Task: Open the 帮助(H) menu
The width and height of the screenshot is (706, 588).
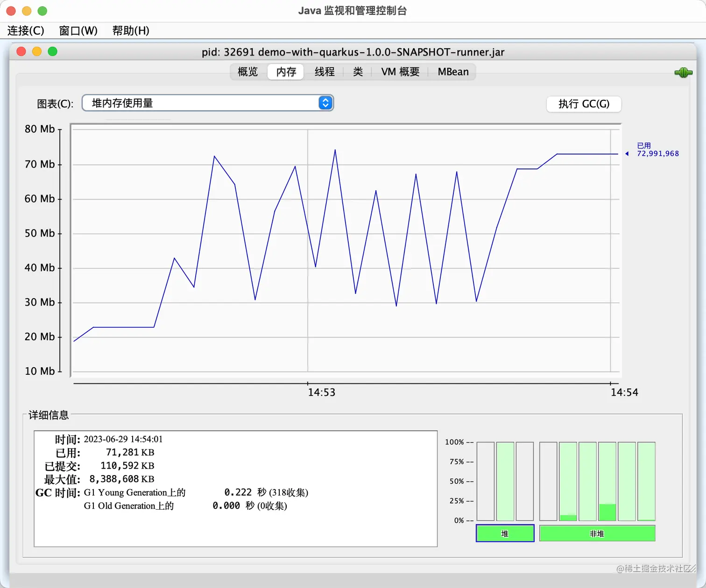Action: [131, 31]
